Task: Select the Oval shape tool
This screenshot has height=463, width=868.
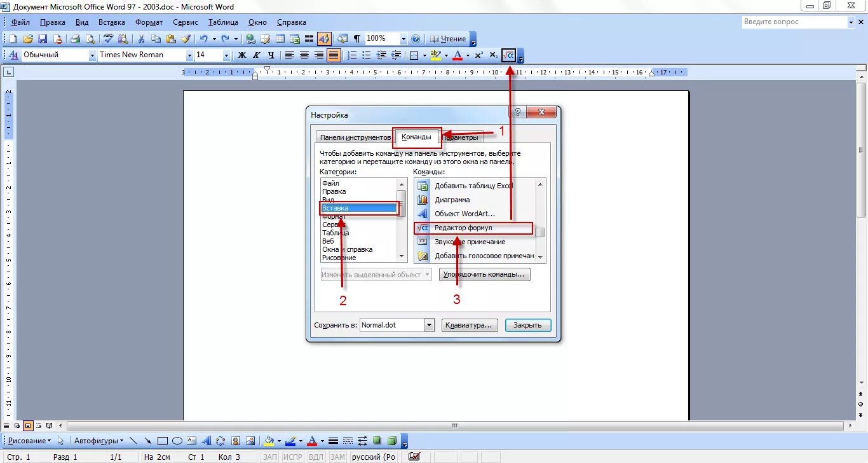Action: click(177, 441)
